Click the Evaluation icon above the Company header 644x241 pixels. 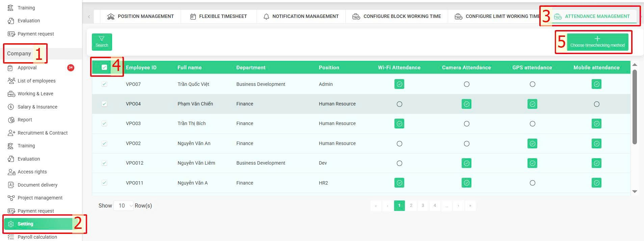(x=10, y=21)
